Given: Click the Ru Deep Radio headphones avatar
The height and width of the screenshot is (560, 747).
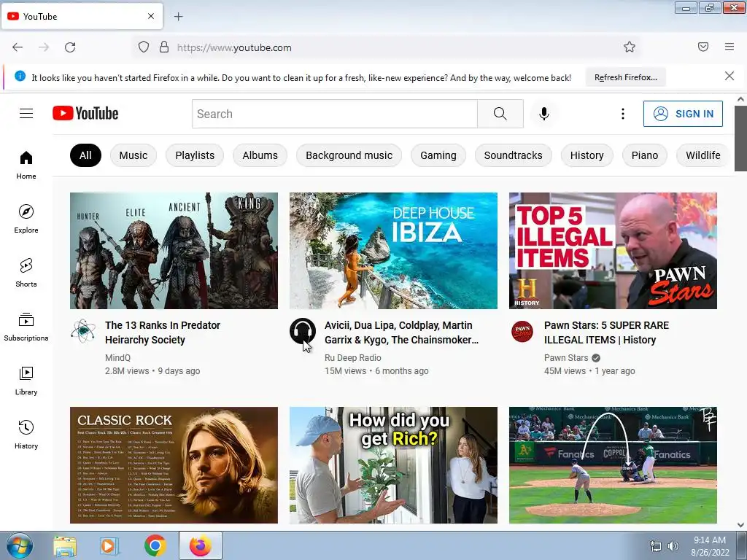Looking at the screenshot, I should pyautogui.click(x=303, y=331).
